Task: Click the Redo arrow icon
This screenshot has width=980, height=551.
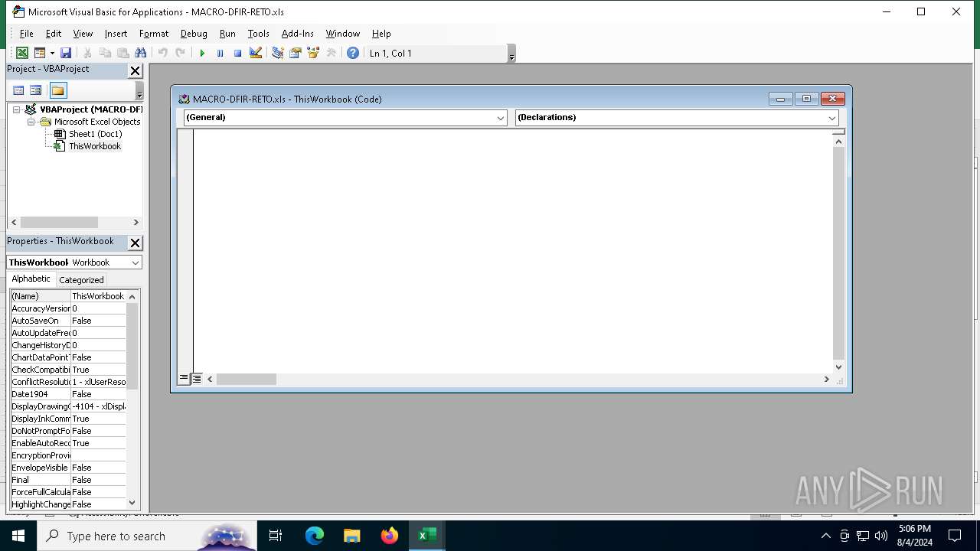Action: click(180, 53)
